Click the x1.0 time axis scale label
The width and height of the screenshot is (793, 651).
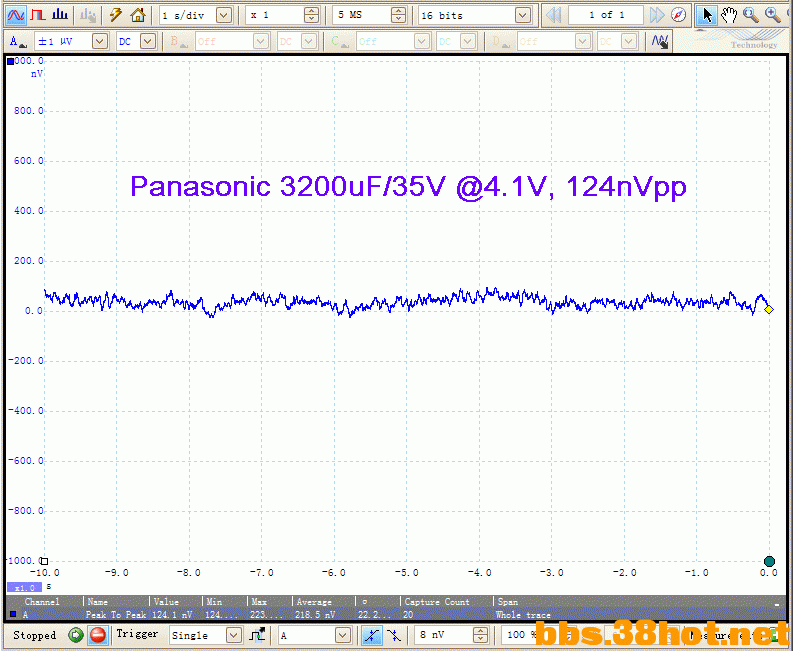coord(24,588)
